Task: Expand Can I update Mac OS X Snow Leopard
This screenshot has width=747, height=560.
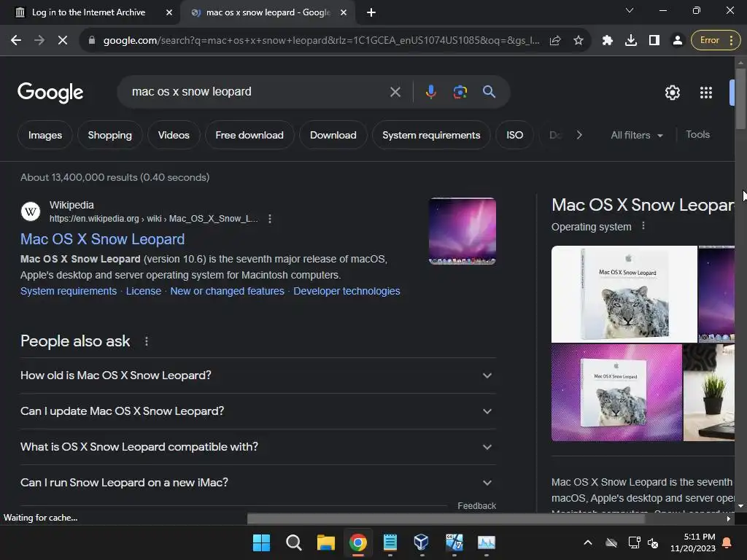Action: coord(258,411)
